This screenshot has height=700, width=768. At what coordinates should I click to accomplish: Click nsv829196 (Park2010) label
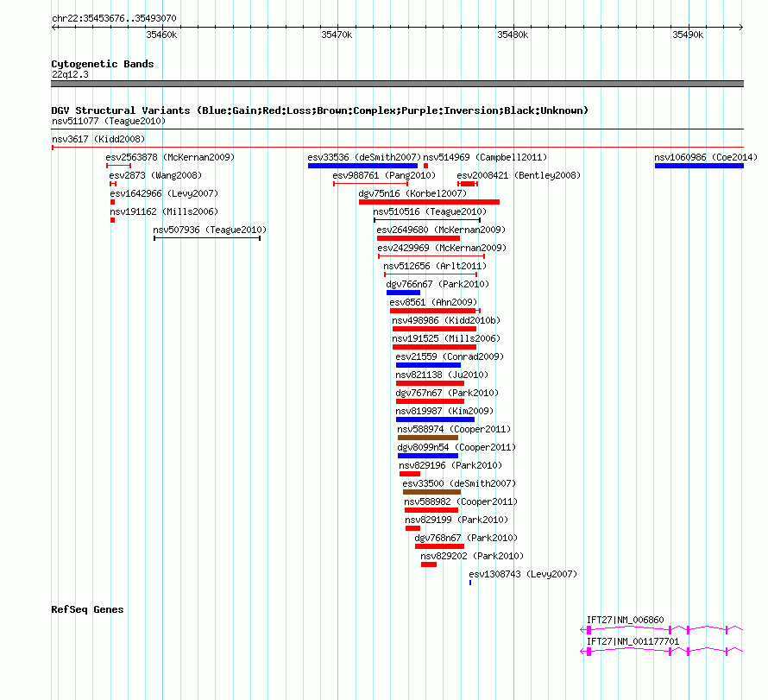click(x=450, y=465)
